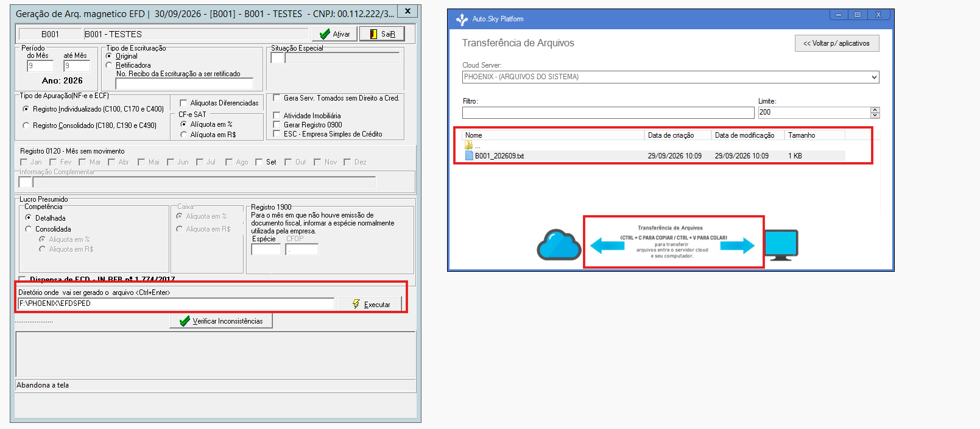
Task: Click the B001 company code field
Action: [50, 34]
